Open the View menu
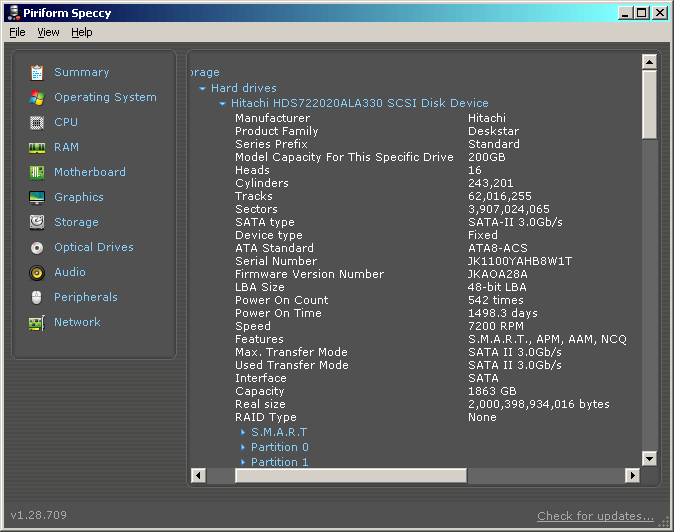This screenshot has width=674, height=532. click(x=48, y=32)
